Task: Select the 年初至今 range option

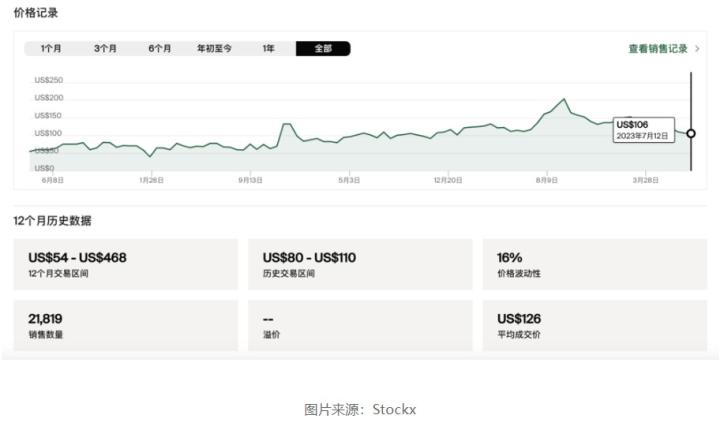Action: pos(214,48)
